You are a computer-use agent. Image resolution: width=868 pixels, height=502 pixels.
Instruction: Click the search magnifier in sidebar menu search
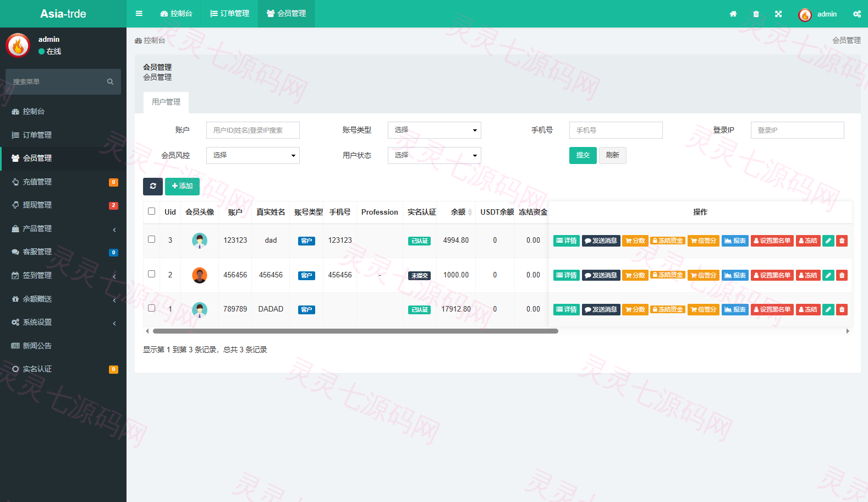pyautogui.click(x=110, y=81)
